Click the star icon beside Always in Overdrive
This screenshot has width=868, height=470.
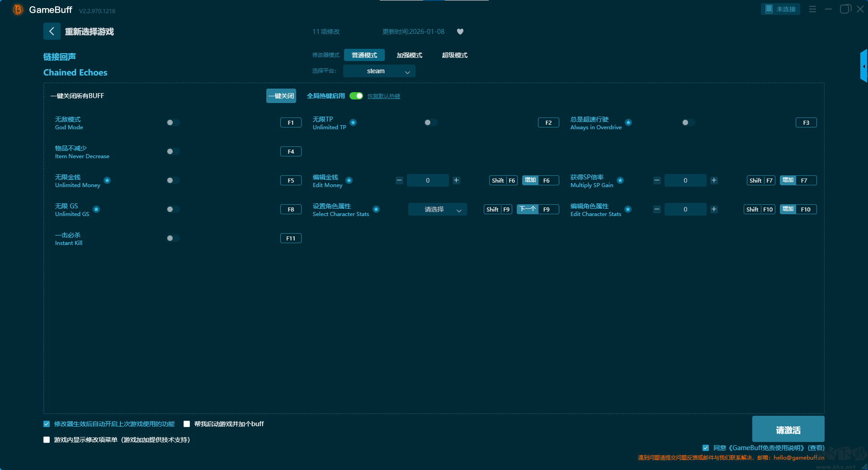[x=628, y=122]
